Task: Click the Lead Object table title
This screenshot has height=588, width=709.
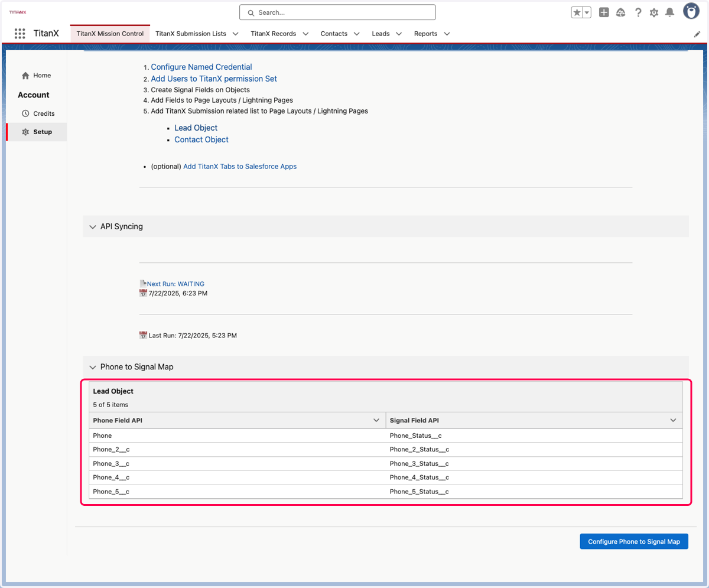Action: point(113,391)
